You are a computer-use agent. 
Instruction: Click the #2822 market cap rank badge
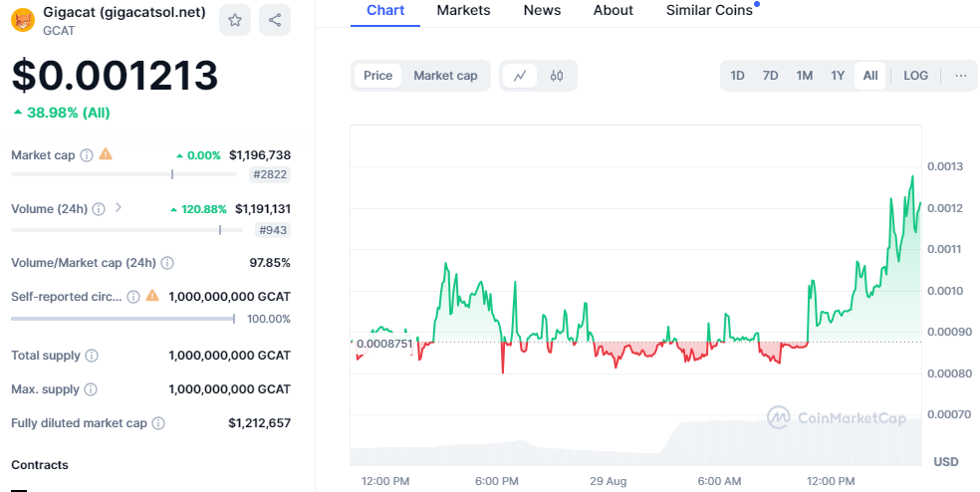coord(270,174)
